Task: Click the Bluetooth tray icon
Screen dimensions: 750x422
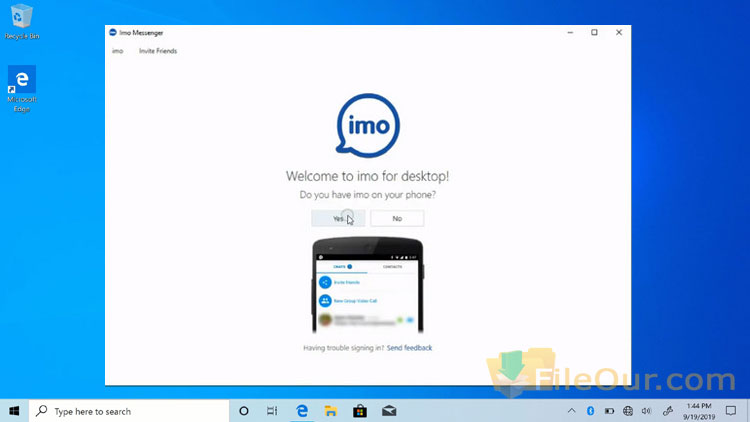Action: 590,411
